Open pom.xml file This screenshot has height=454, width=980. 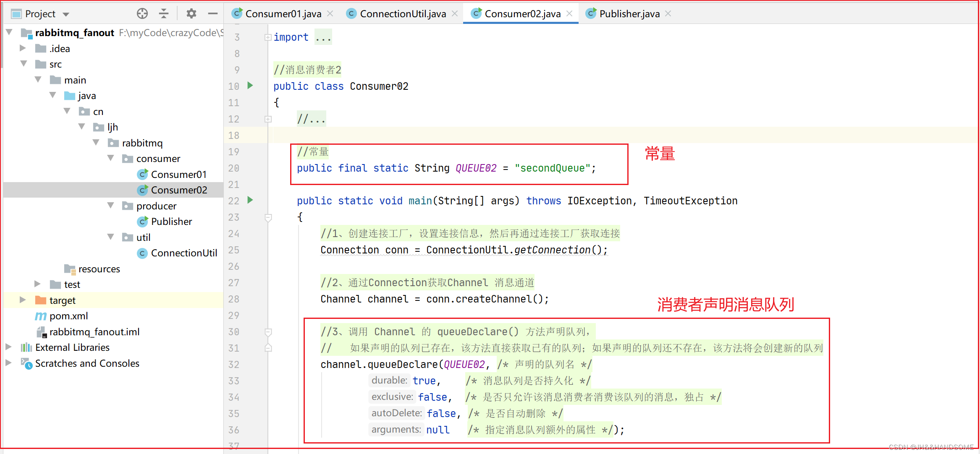coord(68,316)
